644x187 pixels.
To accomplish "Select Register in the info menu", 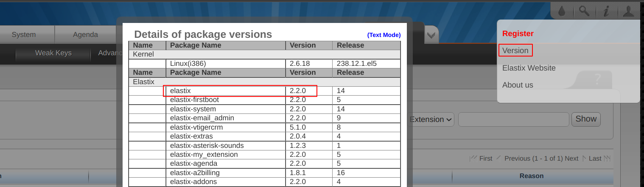I will 518,34.
